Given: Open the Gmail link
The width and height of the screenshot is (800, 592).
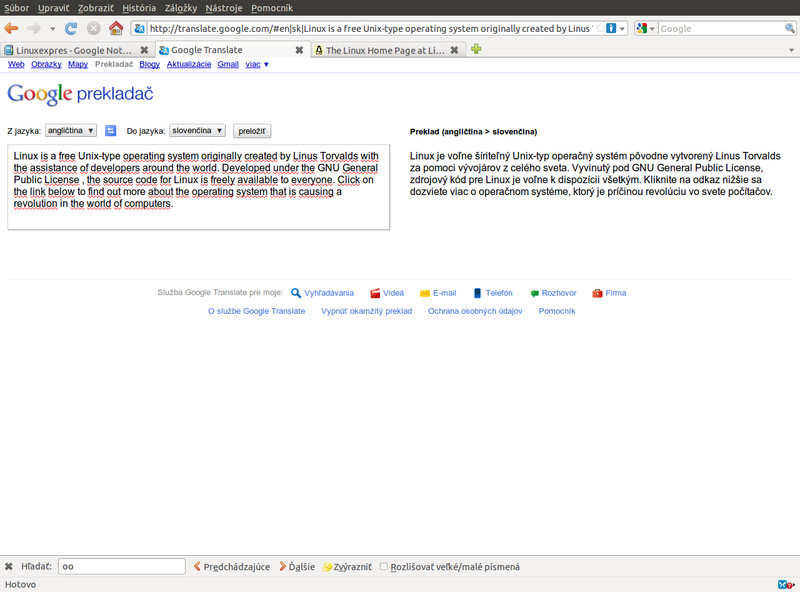Looking at the screenshot, I should point(228,64).
